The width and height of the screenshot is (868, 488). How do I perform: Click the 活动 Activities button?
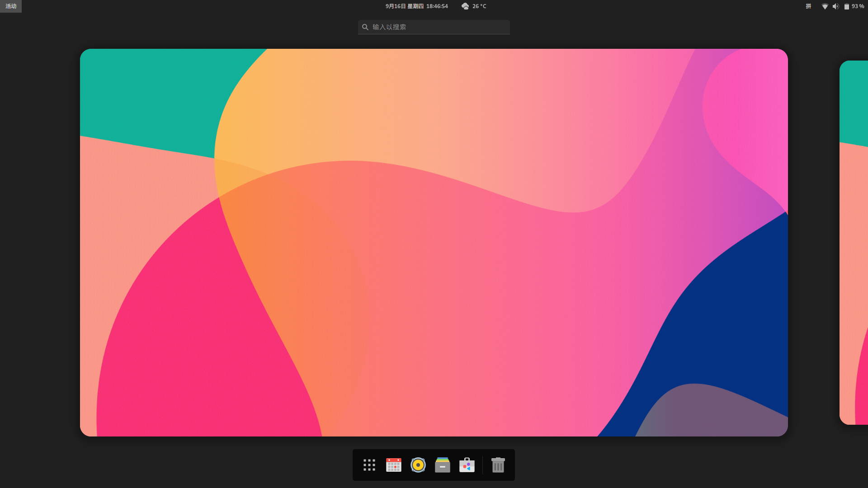[x=11, y=6]
